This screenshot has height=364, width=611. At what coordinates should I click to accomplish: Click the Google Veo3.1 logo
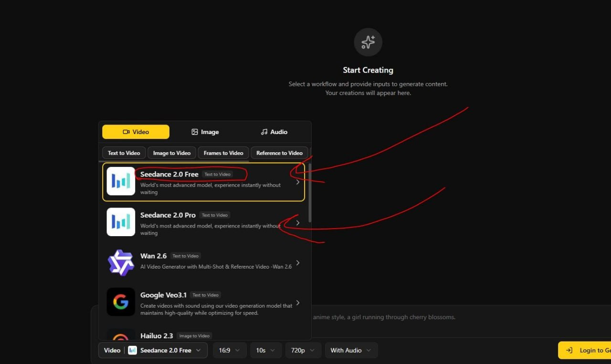(121, 302)
